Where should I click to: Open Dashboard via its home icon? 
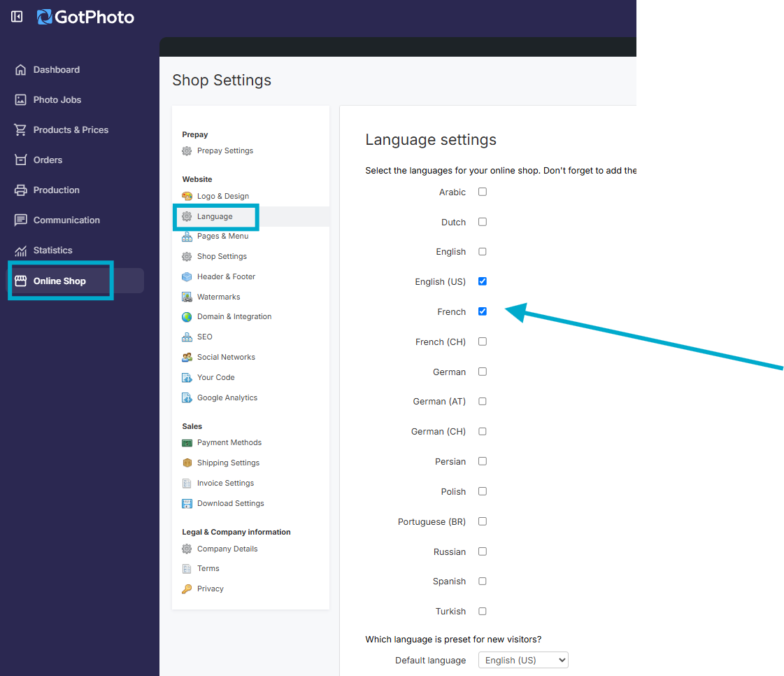[20, 69]
